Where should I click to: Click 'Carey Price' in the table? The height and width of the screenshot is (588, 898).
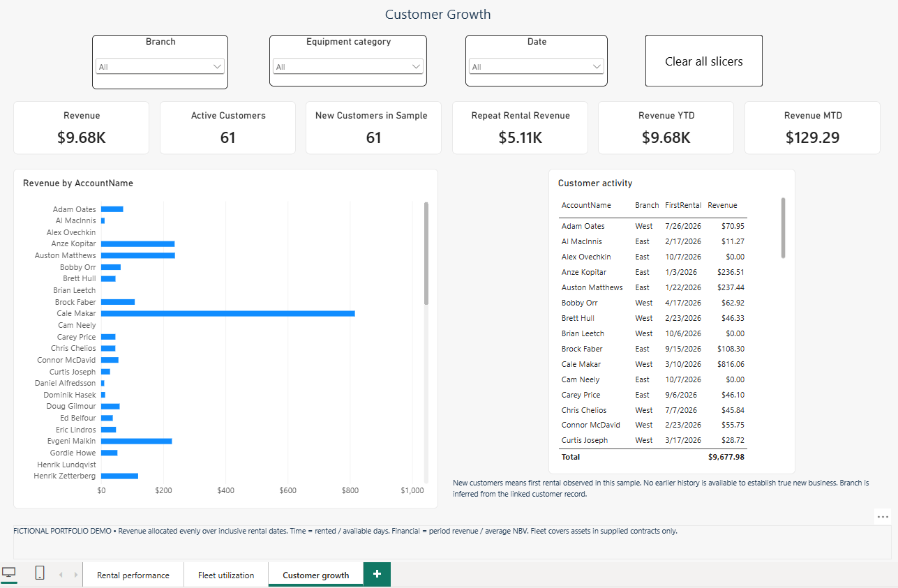pyautogui.click(x=581, y=395)
